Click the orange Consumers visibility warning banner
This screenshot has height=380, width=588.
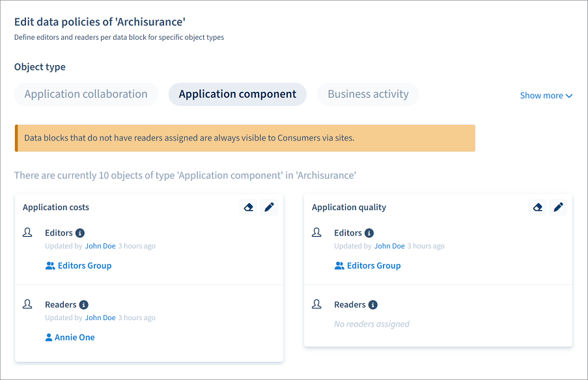coord(245,138)
